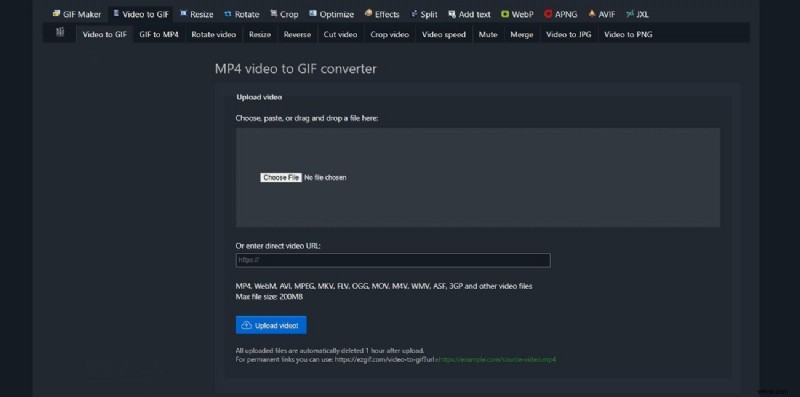Click the Crop icon in top menu
The image size is (800, 397).
[273, 14]
